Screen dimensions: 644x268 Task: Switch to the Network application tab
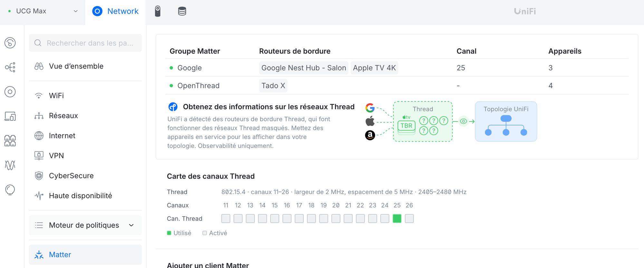pyautogui.click(x=115, y=11)
